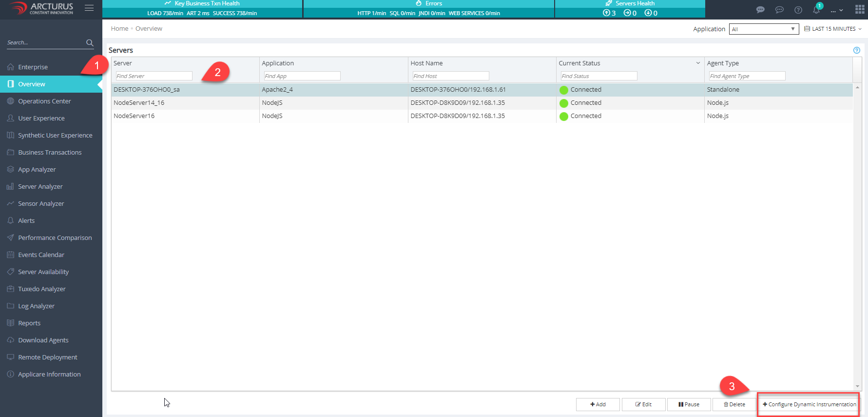
Task: Toggle the hamburger menu beside the Arcturus logo
Action: point(89,8)
